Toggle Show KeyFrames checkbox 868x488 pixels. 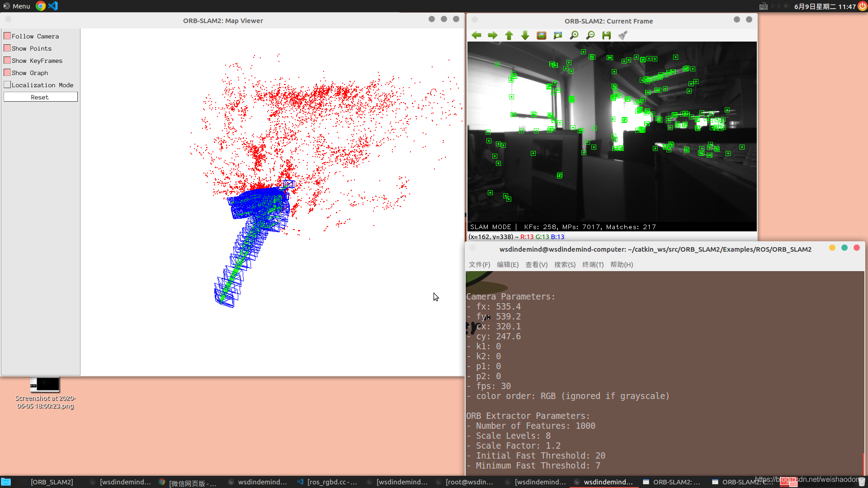coord(7,60)
